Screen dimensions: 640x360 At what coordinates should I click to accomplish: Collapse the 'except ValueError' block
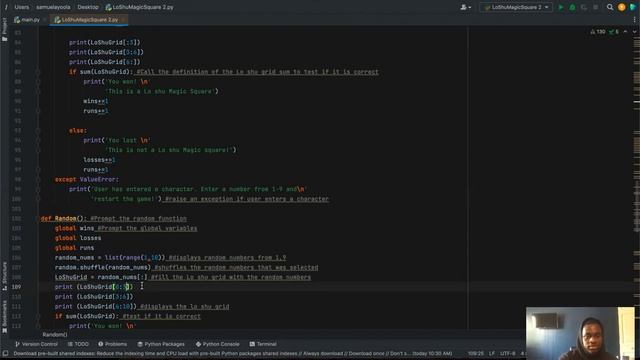(x=38, y=180)
